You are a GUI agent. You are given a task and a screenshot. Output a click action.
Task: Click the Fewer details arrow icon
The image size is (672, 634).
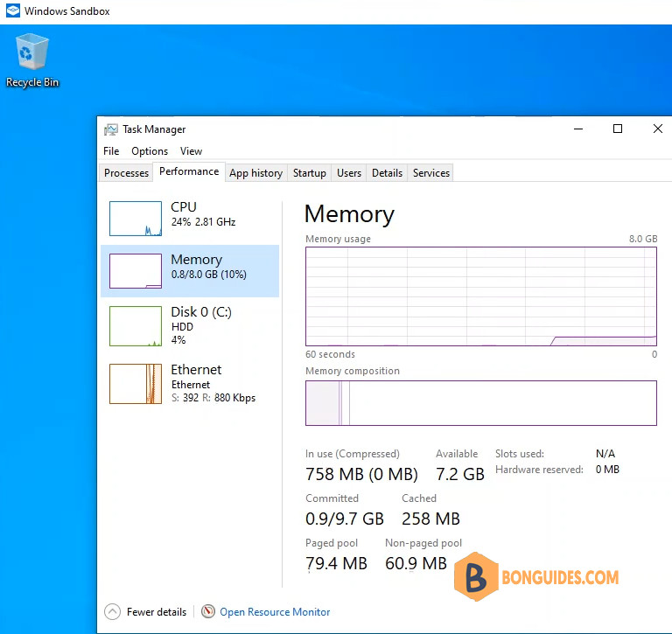pos(112,612)
